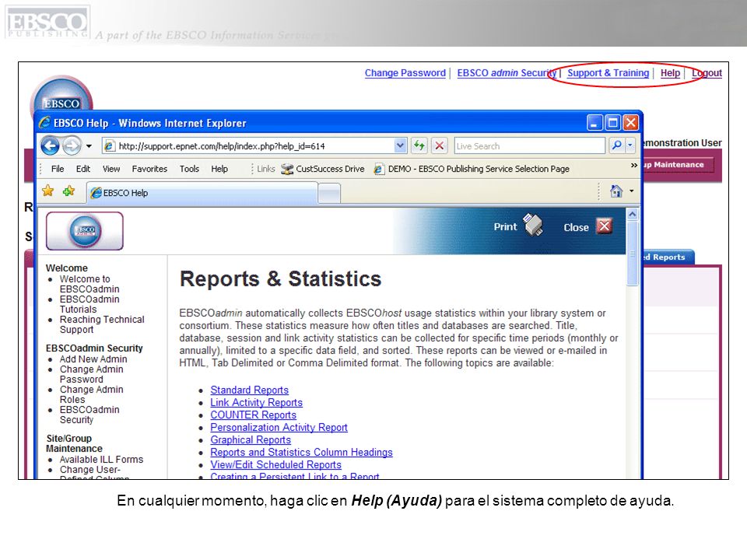Open the File menu
The height and width of the screenshot is (560, 747).
[57, 169]
